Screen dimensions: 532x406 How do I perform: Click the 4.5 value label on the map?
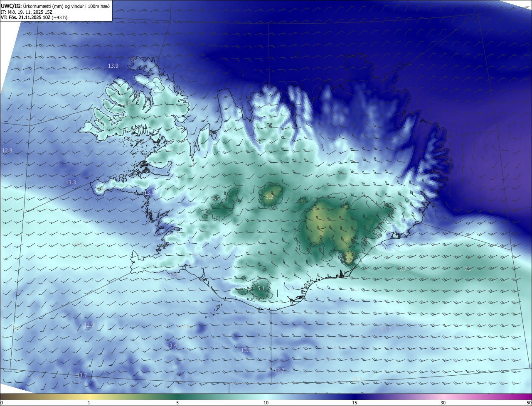coord(216,198)
